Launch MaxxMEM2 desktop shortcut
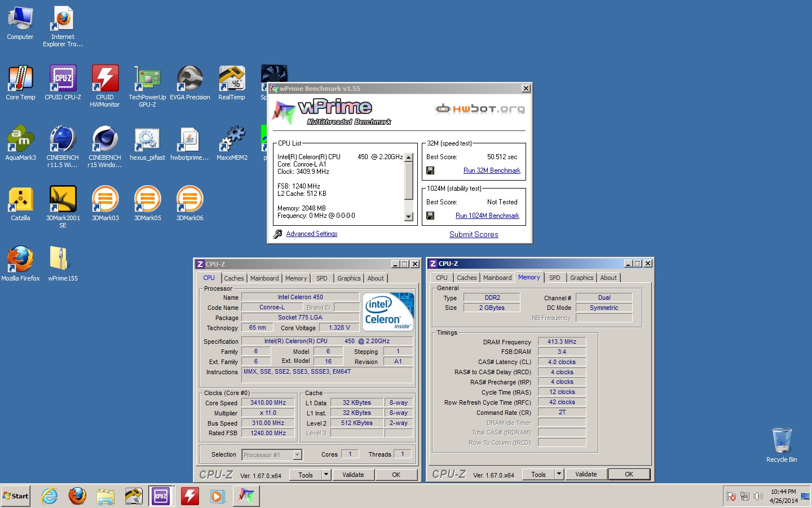 click(232, 143)
